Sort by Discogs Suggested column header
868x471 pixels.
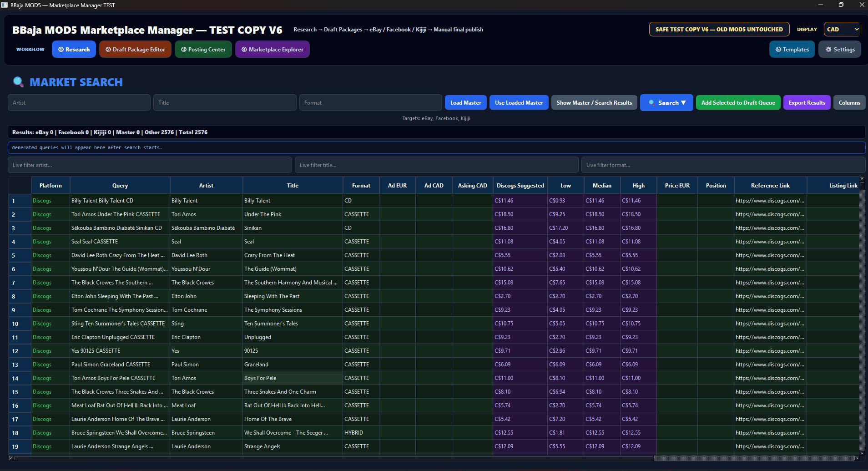(x=520, y=185)
